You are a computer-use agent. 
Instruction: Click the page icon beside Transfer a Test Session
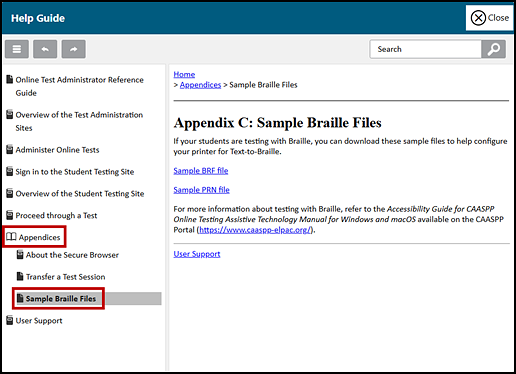click(x=20, y=276)
